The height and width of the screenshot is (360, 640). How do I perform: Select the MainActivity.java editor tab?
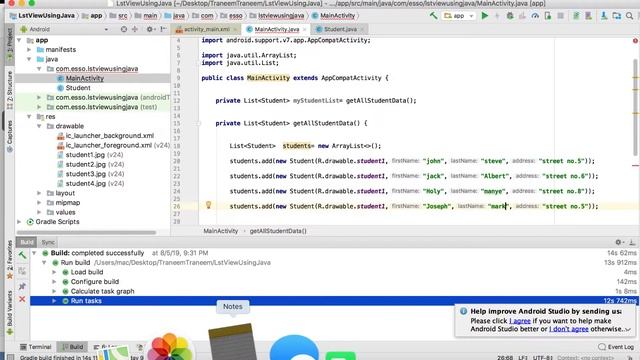pyautogui.click(x=276, y=29)
